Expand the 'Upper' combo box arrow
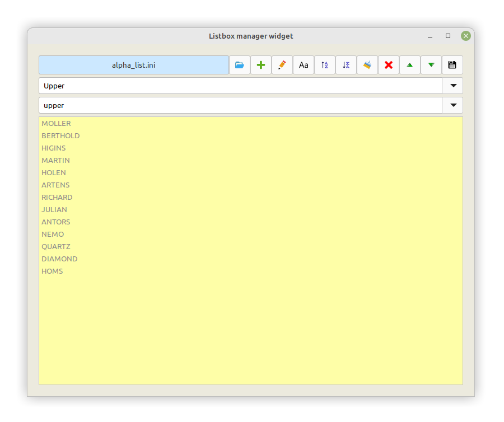Screen dimensions: 504x422 tap(452, 86)
